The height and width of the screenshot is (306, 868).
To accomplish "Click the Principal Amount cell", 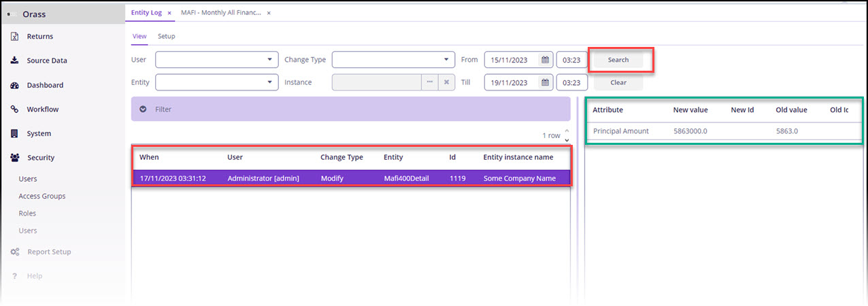I will coord(620,131).
